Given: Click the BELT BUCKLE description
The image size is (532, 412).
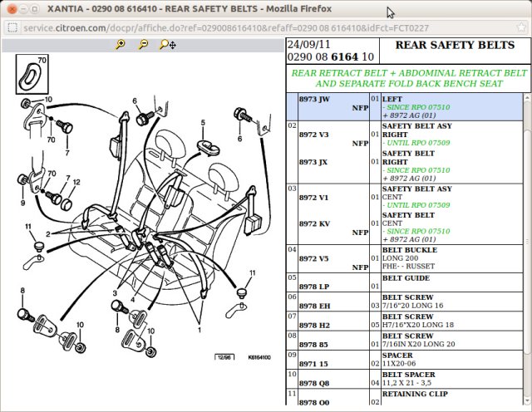Looking at the screenshot, I should [410, 250].
